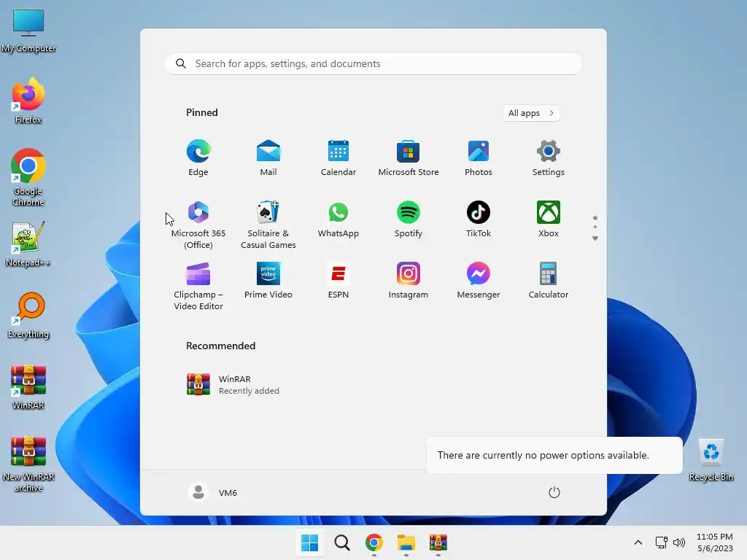
Task: Open WinRAR from the taskbar
Action: [438, 542]
